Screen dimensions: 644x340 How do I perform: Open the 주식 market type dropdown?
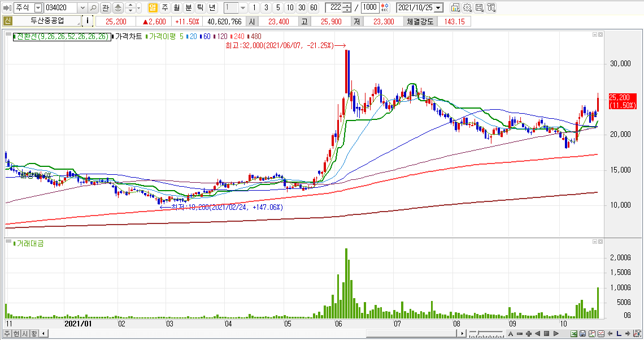pos(38,7)
